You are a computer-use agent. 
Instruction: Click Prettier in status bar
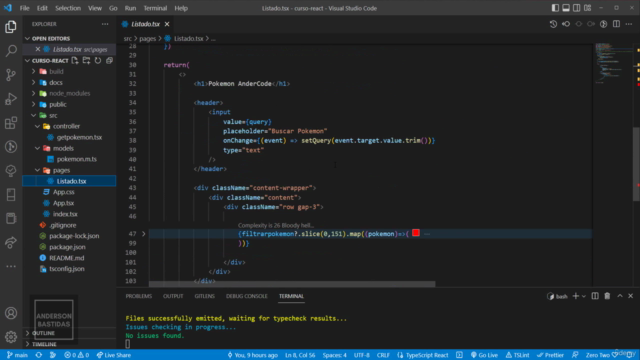(x=550, y=355)
